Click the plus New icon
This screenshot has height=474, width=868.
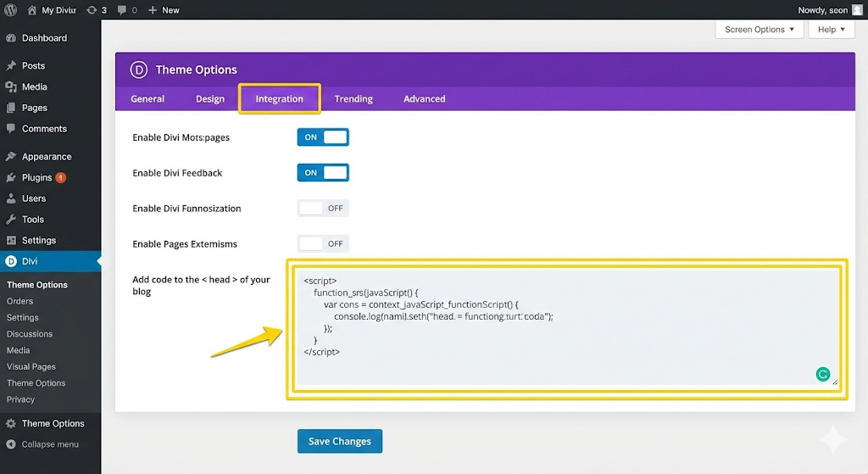(x=153, y=10)
